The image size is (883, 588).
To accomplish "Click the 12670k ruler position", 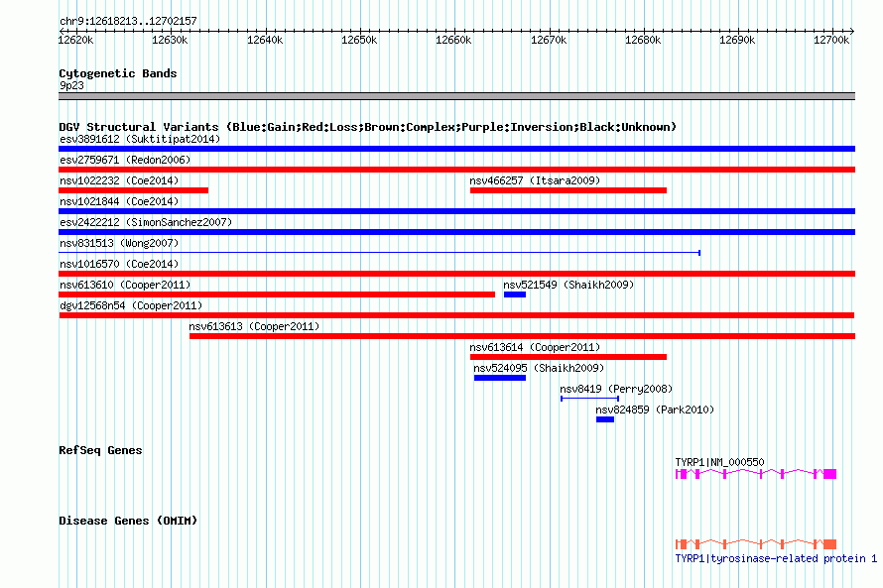I will click(x=549, y=40).
